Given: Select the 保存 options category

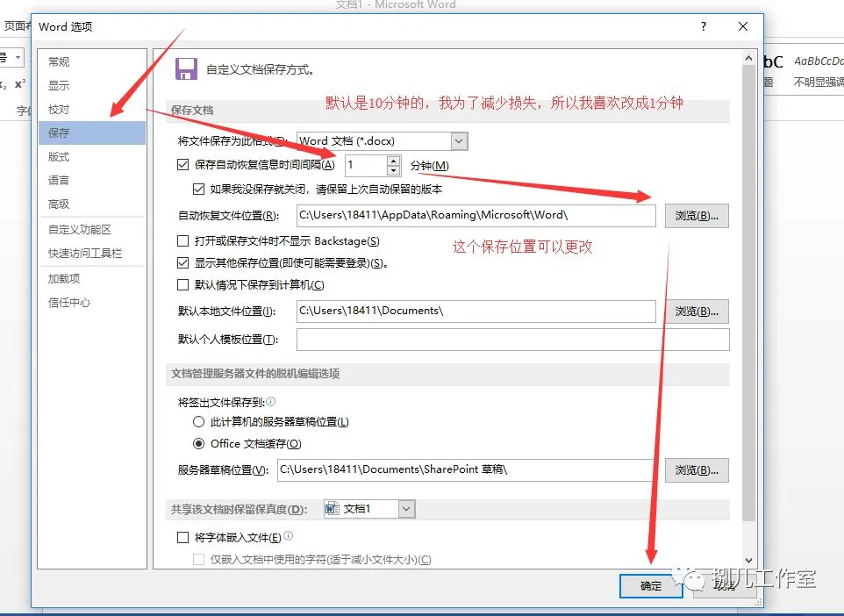Looking at the screenshot, I should click(x=92, y=133).
